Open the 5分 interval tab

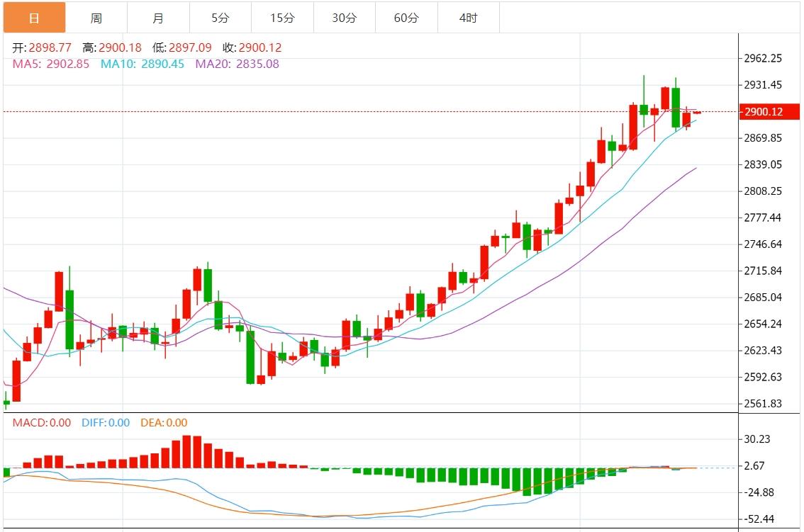[x=220, y=18]
